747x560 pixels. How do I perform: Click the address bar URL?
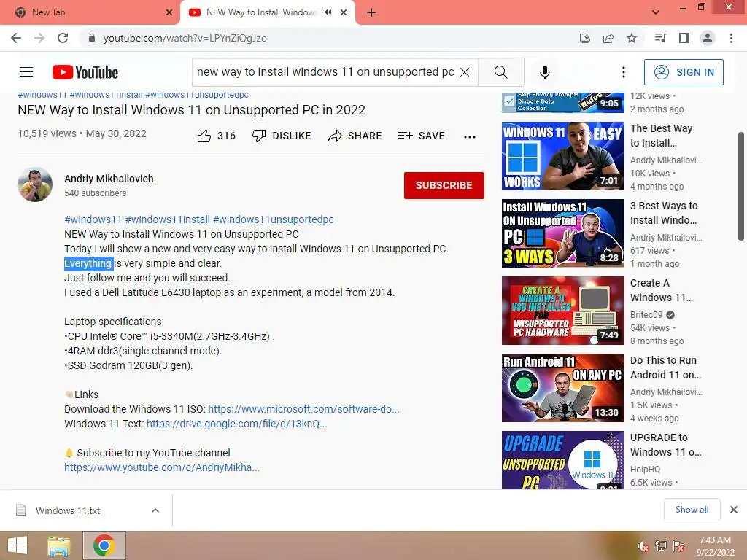coord(185,38)
